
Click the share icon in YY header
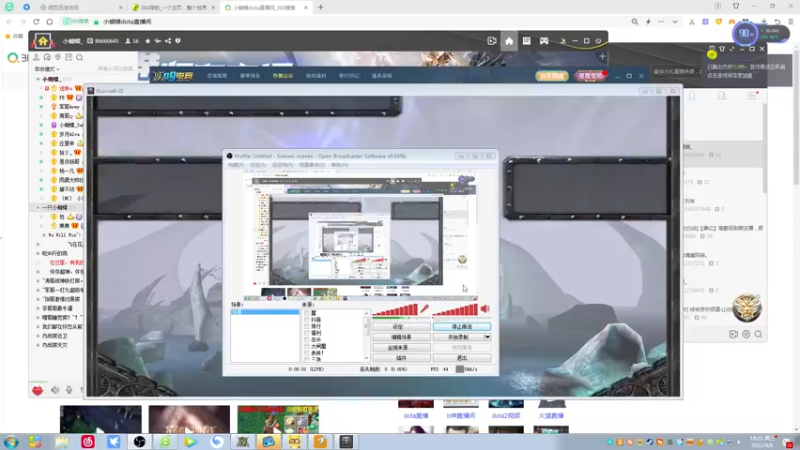pos(168,41)
